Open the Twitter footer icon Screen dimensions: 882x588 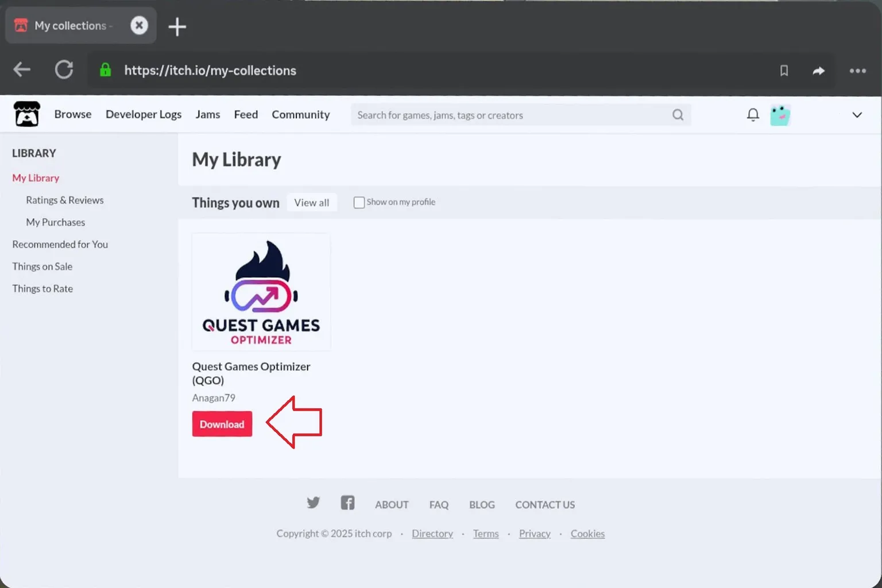point(313,503)
